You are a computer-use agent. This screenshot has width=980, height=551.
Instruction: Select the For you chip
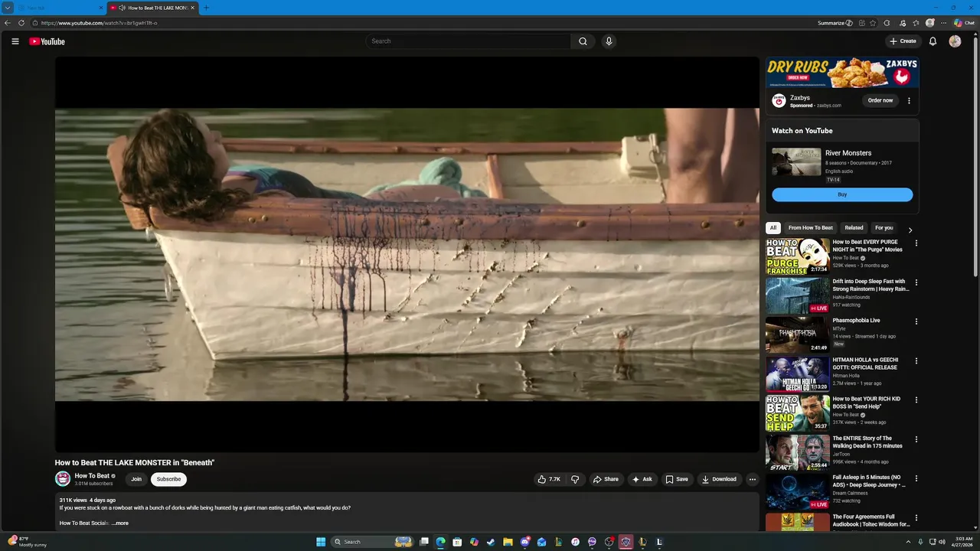click(884, 228)
